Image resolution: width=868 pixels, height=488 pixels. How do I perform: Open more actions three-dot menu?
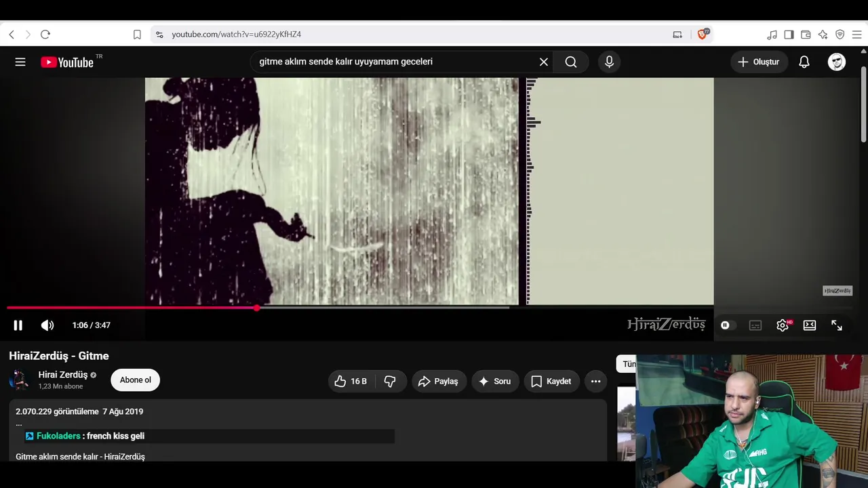595,382
